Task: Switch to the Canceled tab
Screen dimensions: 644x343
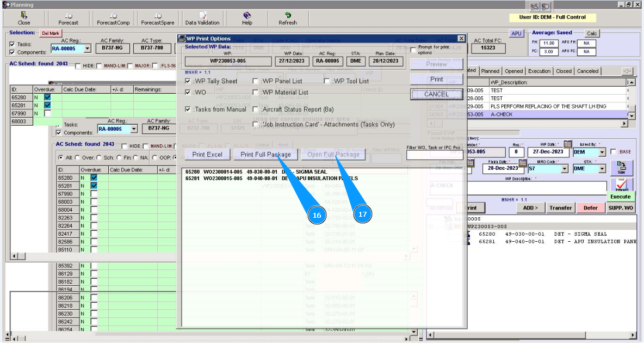Action: click(x=587, y=71)
